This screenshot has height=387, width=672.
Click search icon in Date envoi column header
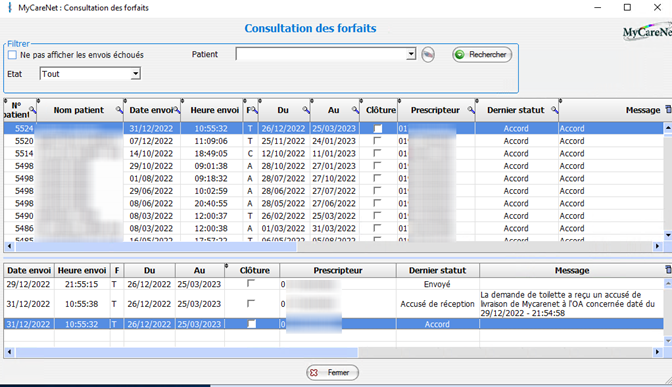[x=177, y=110]
